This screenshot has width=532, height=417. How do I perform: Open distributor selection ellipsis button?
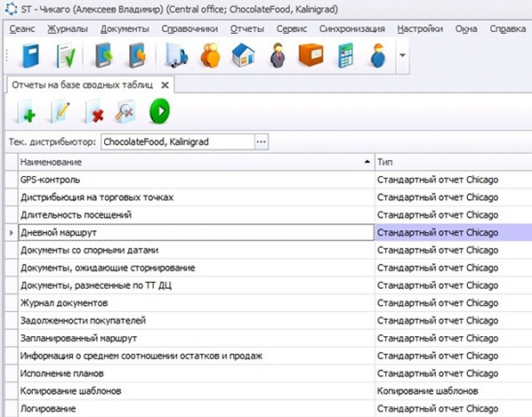[x=262, y=141]
